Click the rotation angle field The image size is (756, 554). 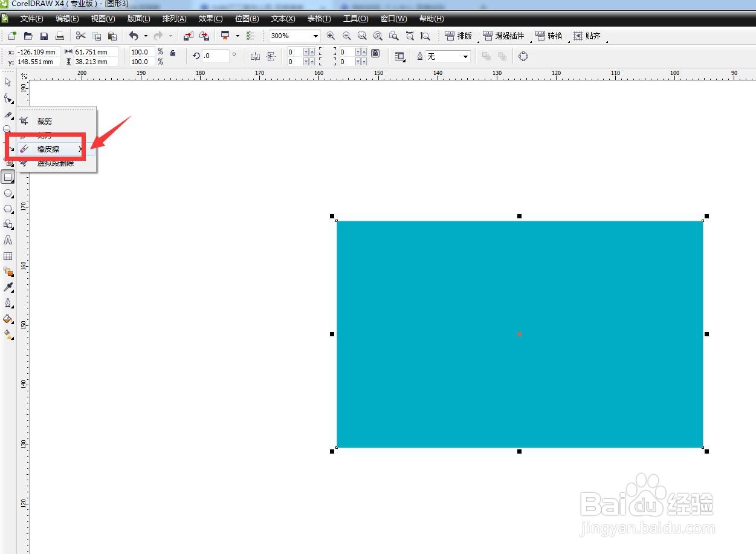pyautogui.click(x=216, y=56)
